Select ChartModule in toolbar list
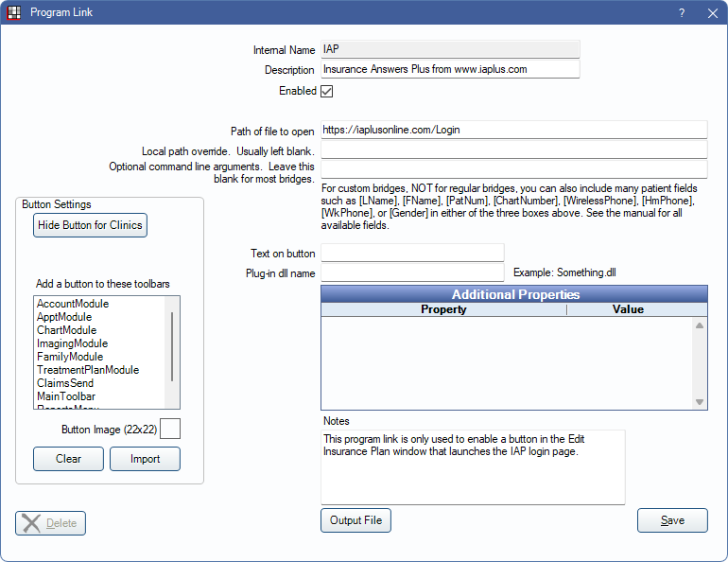 point(67,330)
